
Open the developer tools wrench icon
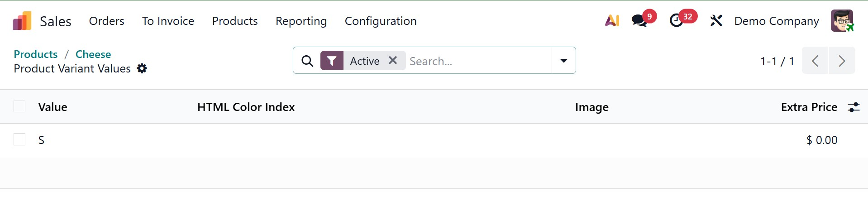(716, 21)
